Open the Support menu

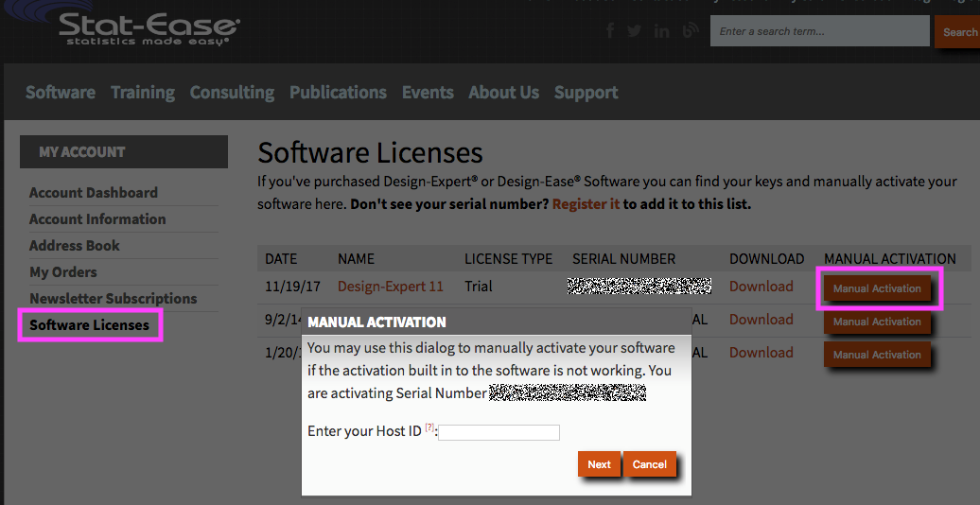point(586,93)
